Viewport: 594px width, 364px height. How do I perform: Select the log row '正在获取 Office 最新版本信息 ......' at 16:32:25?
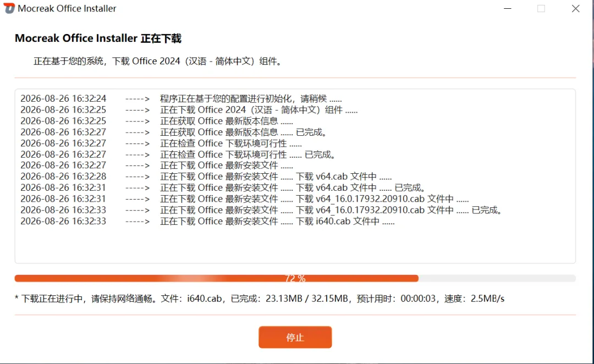click(156, 121)
